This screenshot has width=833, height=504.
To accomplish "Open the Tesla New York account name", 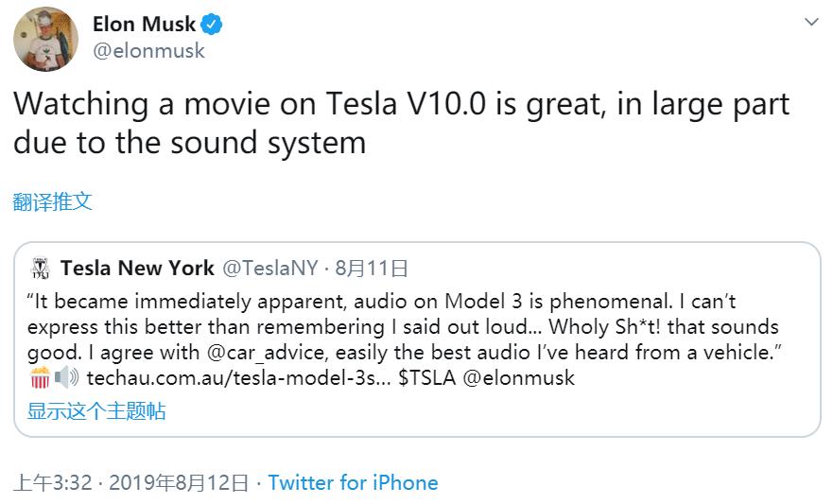I will pos(137,269).
